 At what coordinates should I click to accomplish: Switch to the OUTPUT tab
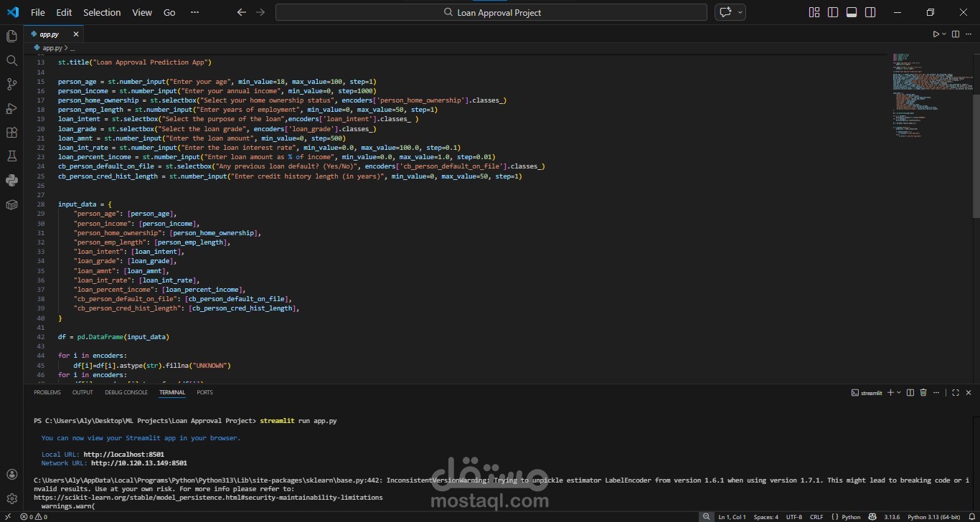click(83, 392)
